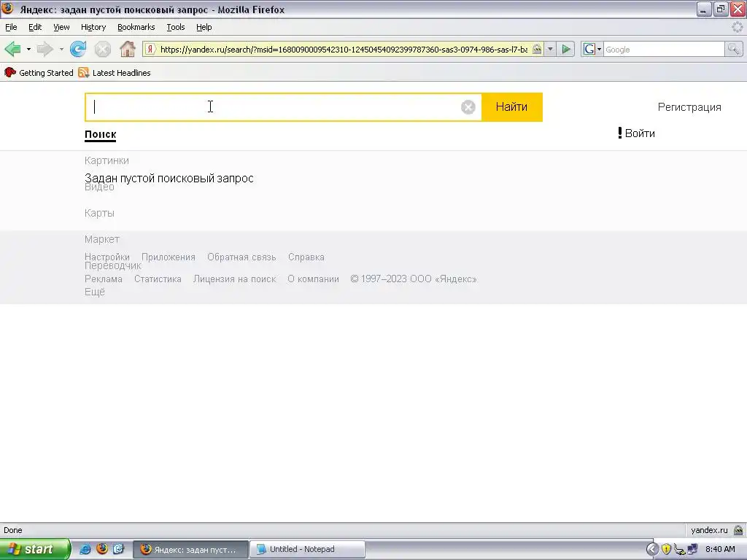
Task: Open the Справка footer link
Action: pos(306,257)
